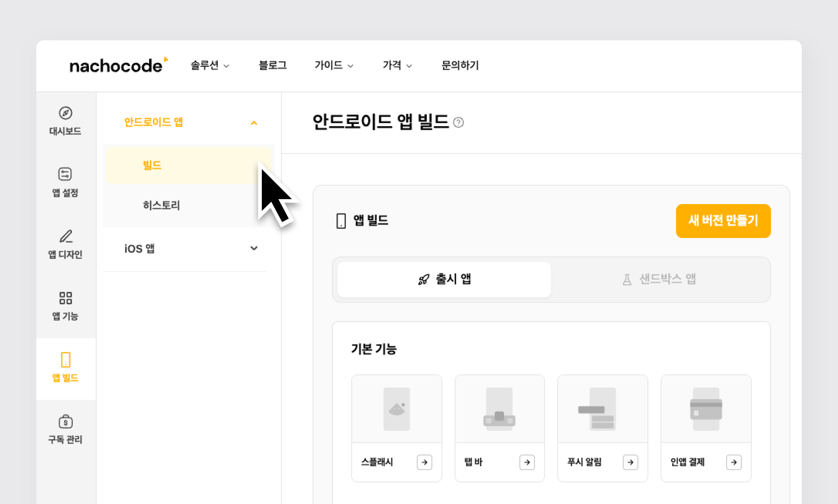The image size is (838, 504).
Task: Open the 문의하기 link
Action: [460, 65]
